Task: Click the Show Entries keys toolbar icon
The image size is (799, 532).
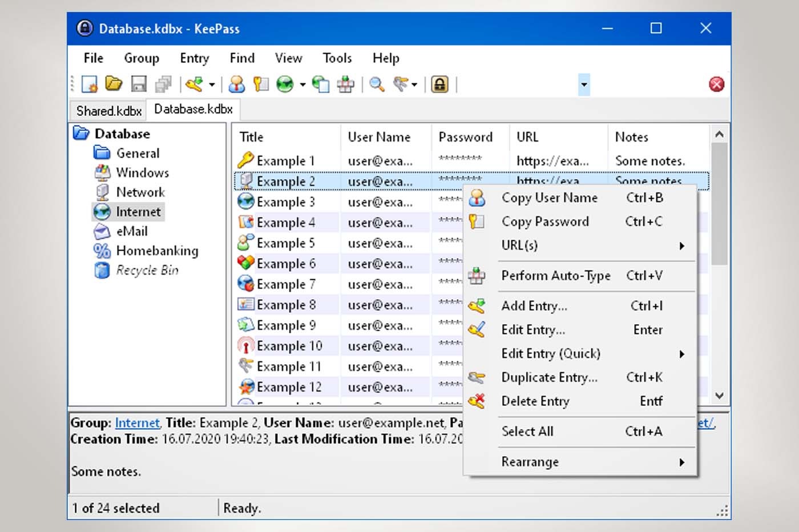Action: coord(402,84)
